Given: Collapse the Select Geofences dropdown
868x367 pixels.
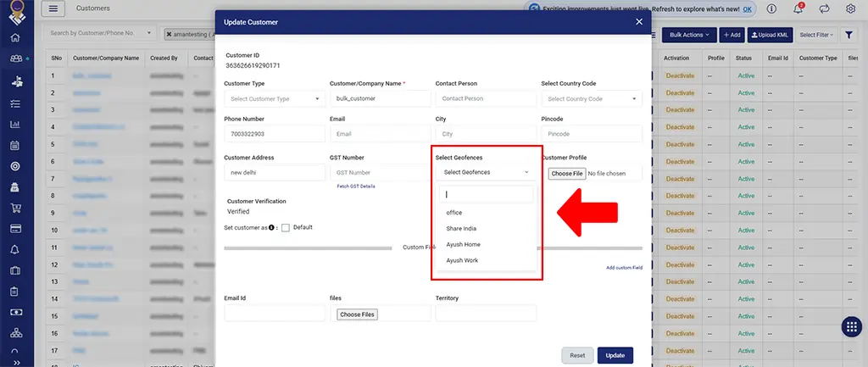Looking at the screenshot, I should pos(486,172).
